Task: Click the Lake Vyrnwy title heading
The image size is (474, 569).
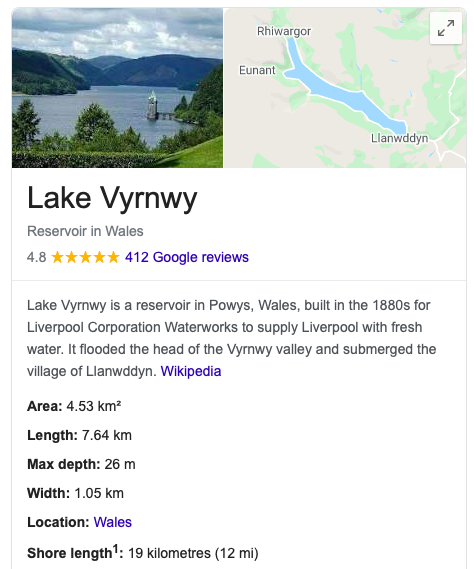Action: pyautogui.click(x=112, y=198)
